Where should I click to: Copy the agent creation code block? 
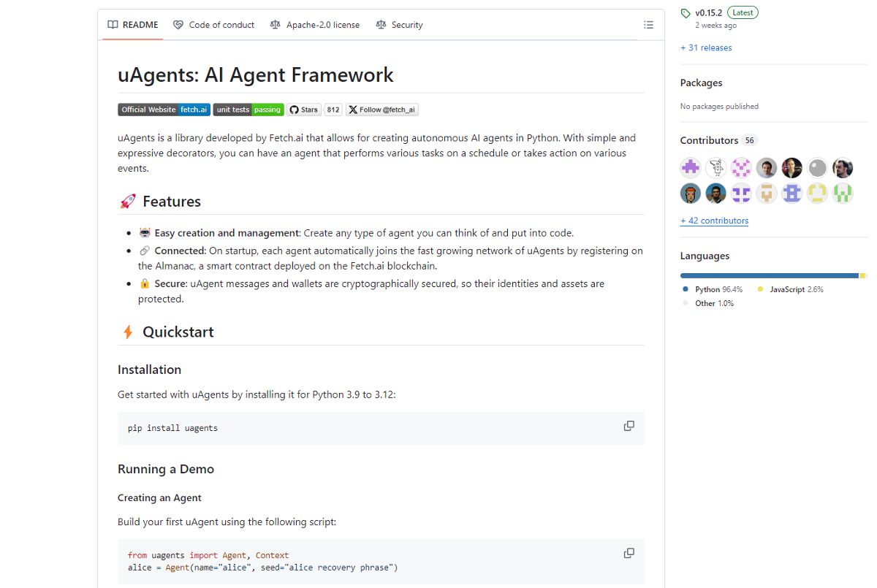pos(629,553)
